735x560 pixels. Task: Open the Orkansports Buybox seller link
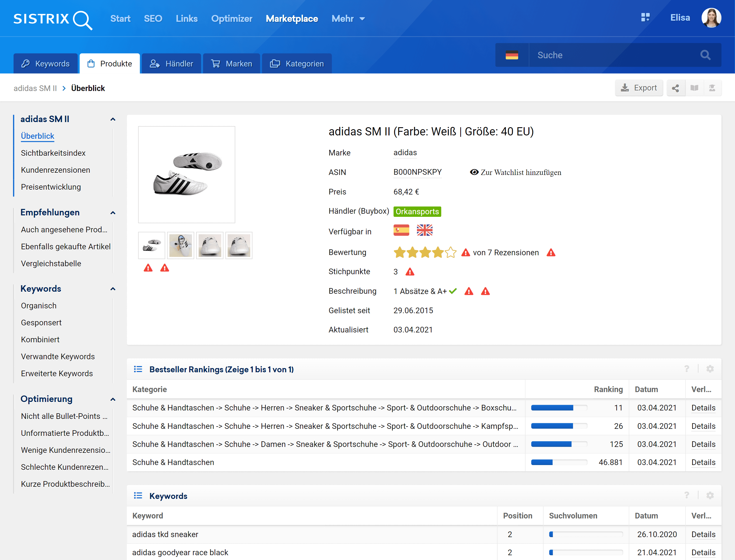(x=417, y=212)
